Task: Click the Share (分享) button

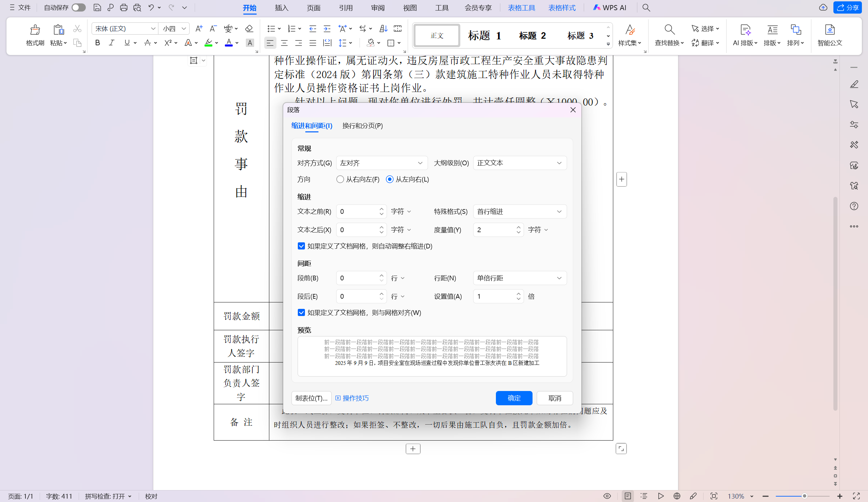Action: tap(848, 7)
